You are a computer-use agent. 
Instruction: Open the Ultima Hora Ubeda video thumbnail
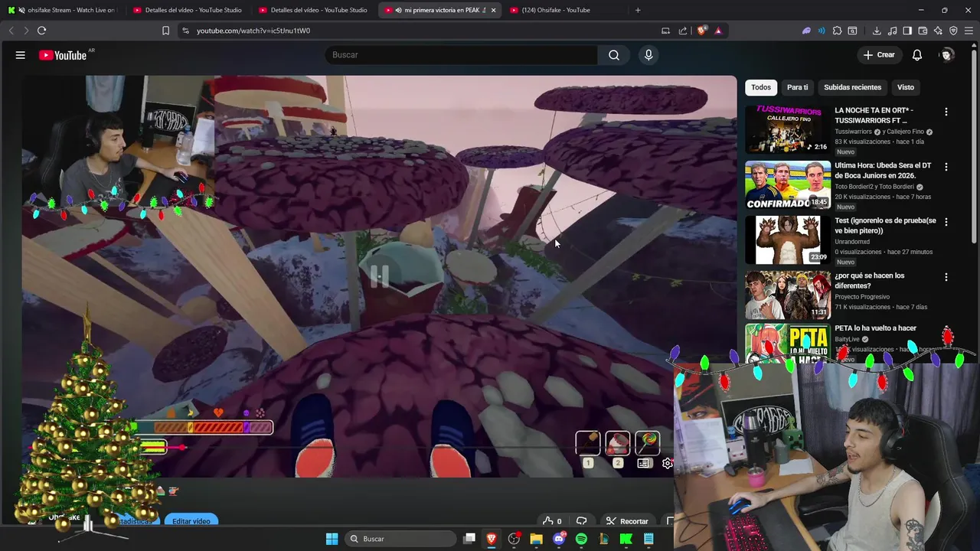coord(788,185)
